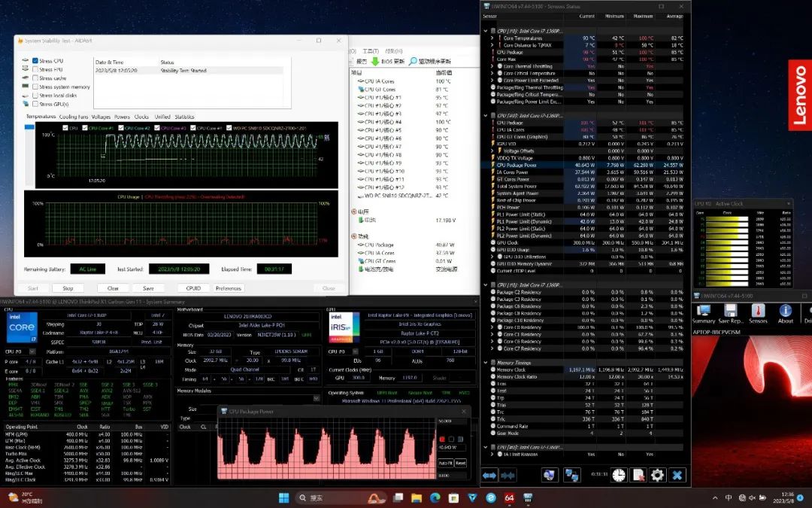Viewport: 812px width, 508px height.
Task: Click the log file icon in Sensors Status toolbar
Action: point(638,475)
